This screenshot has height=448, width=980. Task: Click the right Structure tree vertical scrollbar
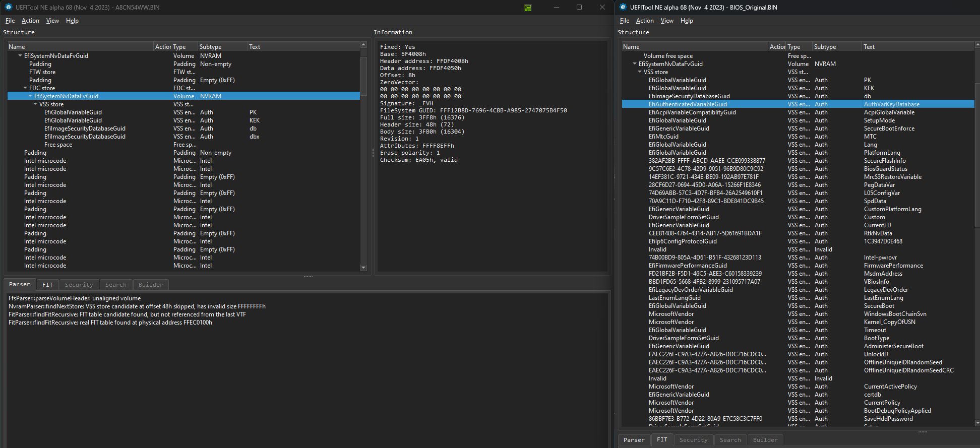[x=977, y=151]
